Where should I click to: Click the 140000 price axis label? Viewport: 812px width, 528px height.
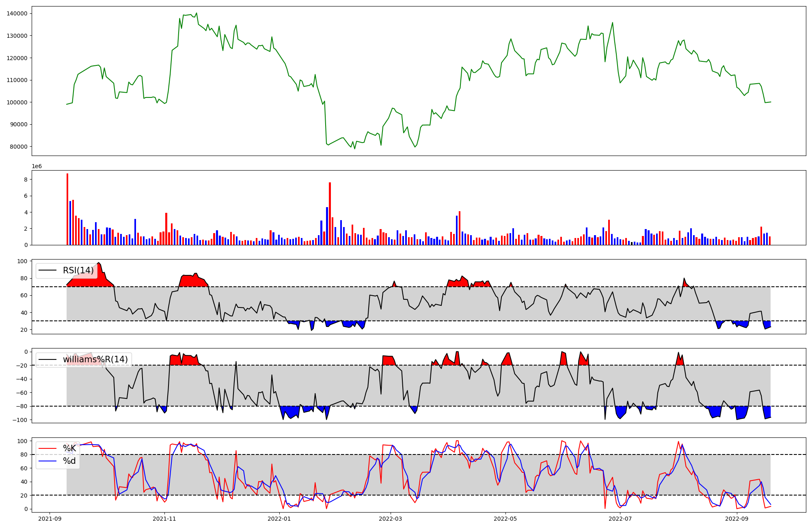[17, 13]
